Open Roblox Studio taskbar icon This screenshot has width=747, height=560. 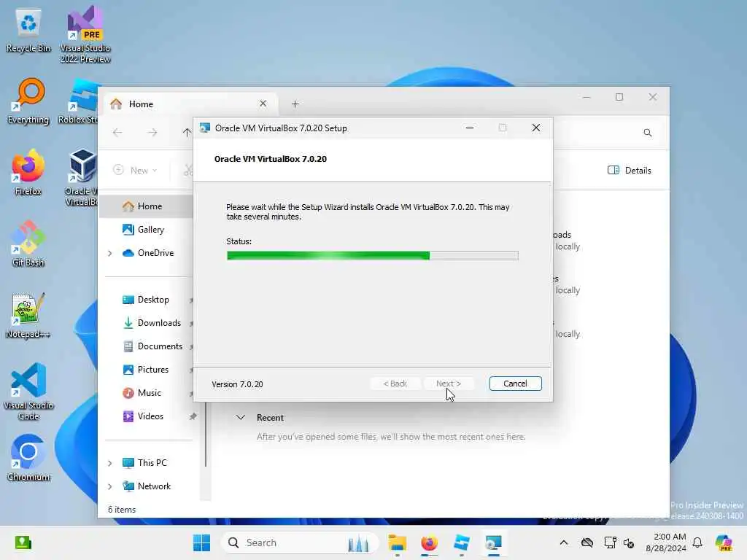click(462, 542)
